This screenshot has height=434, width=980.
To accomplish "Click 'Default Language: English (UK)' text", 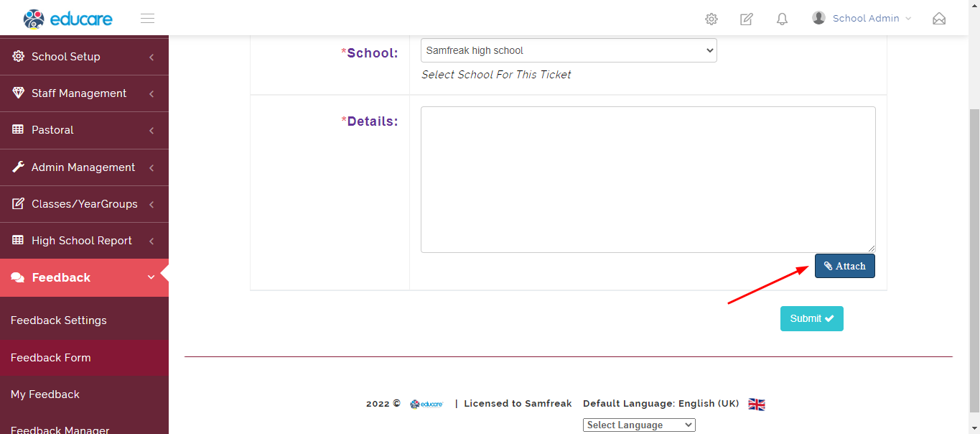I will [x=661, y=404].
